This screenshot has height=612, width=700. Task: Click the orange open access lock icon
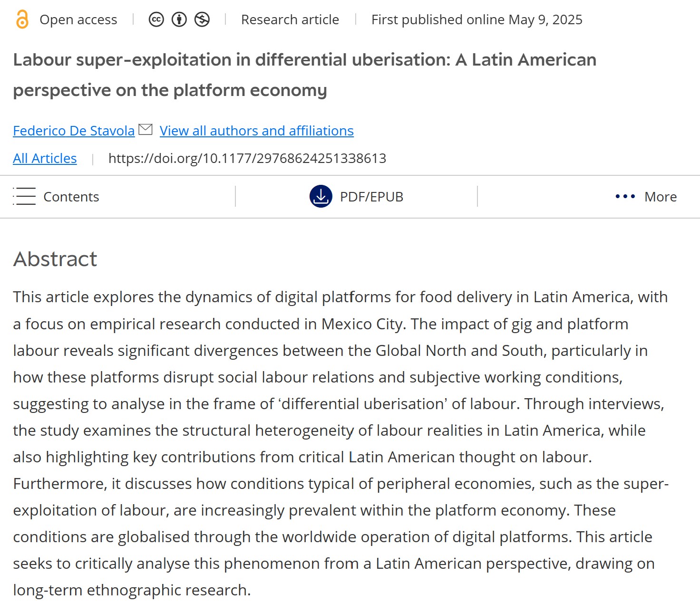22,19
